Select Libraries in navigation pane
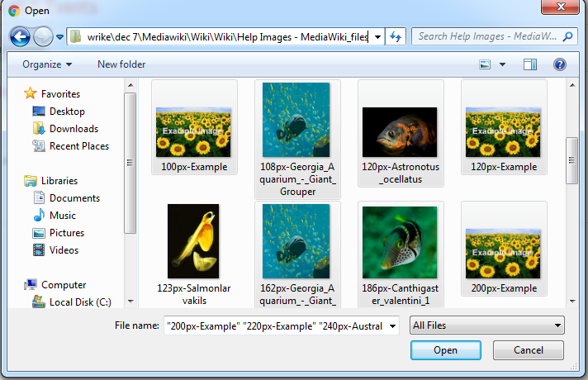This screenshot has width=588, height=380. pos(59,181)
